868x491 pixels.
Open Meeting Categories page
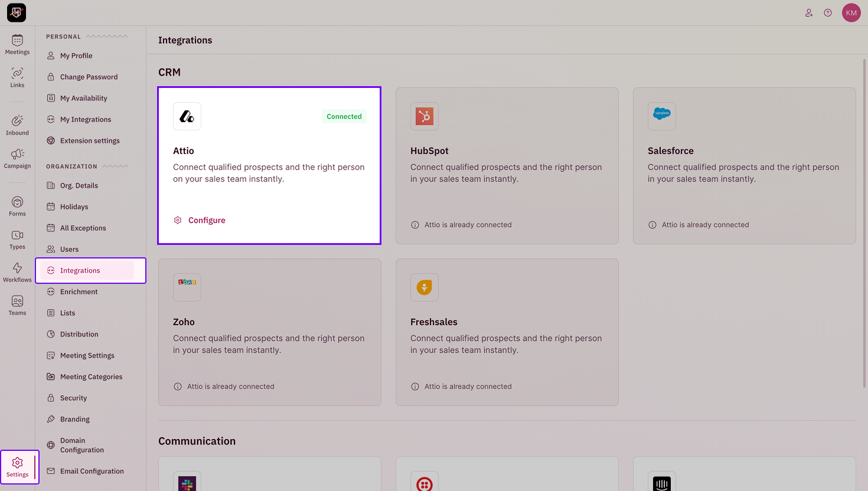(90, 377)
